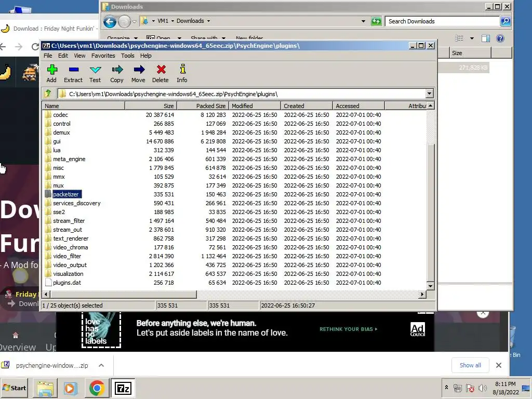This screenshot has width=532, height=399.
Task: Toggle the preview pane icon in Downloads
Action: coord(486,38)
